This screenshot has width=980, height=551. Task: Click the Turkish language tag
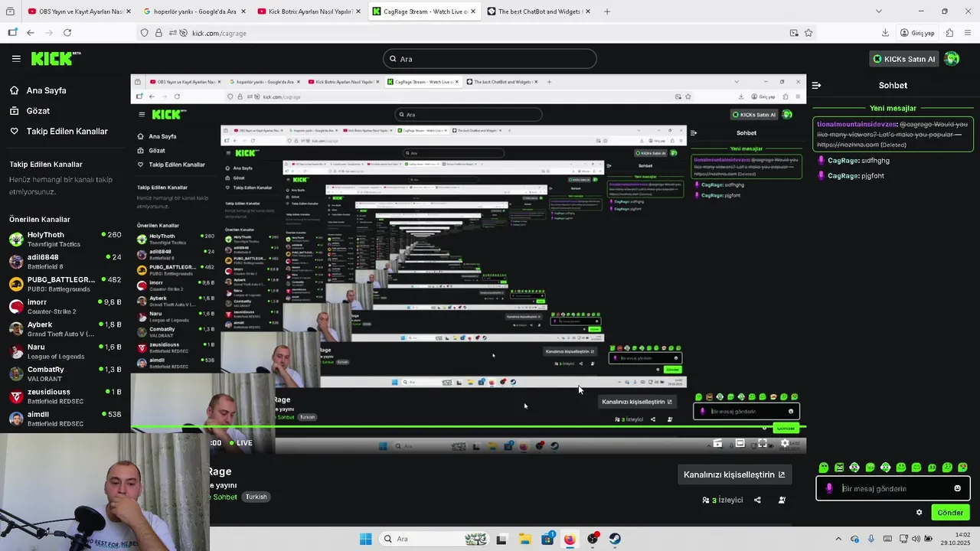pyautogui.click(x=256, y=497)
